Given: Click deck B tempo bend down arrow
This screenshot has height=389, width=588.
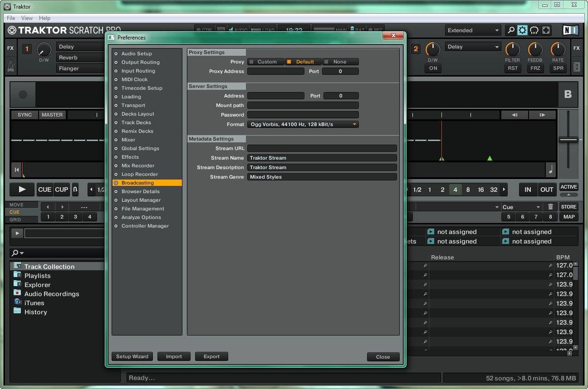Looking at the screenshot, I should tap(514, 115).
